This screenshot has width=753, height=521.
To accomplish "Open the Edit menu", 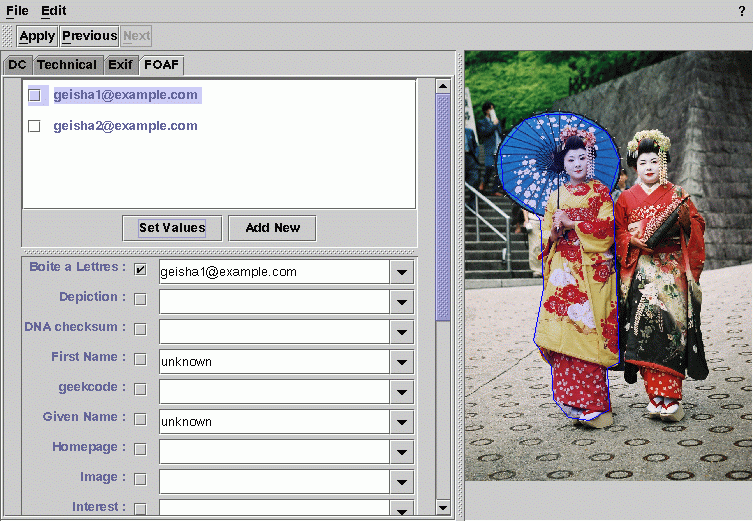I will point(54,11).
